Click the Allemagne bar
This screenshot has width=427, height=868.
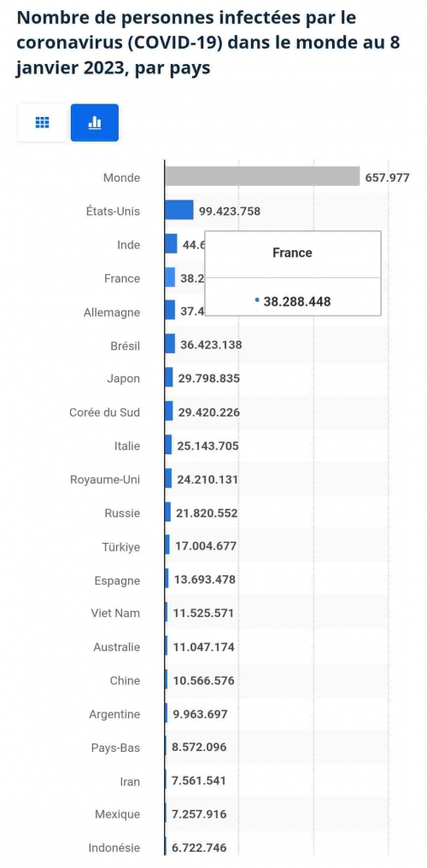point(170,311)
